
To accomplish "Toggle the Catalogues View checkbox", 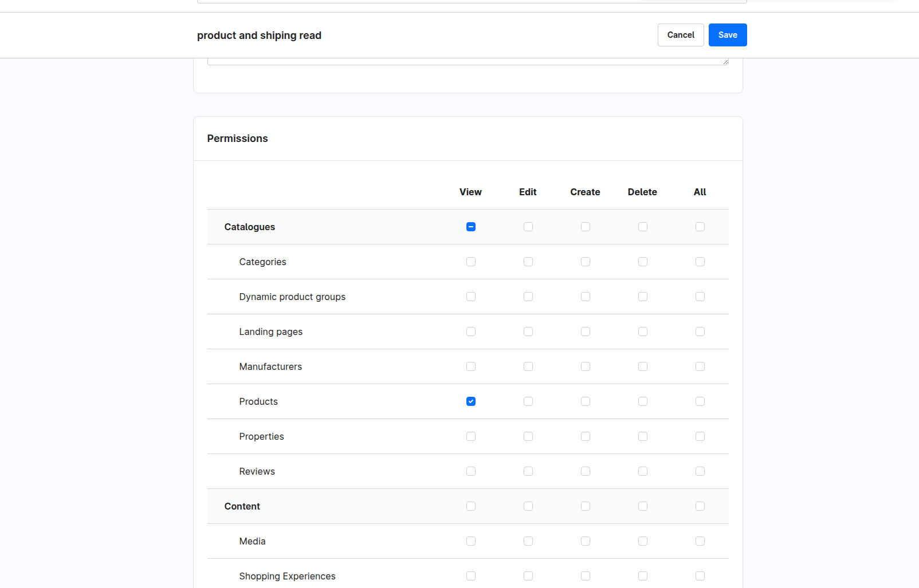I will (x=470, y=227).
